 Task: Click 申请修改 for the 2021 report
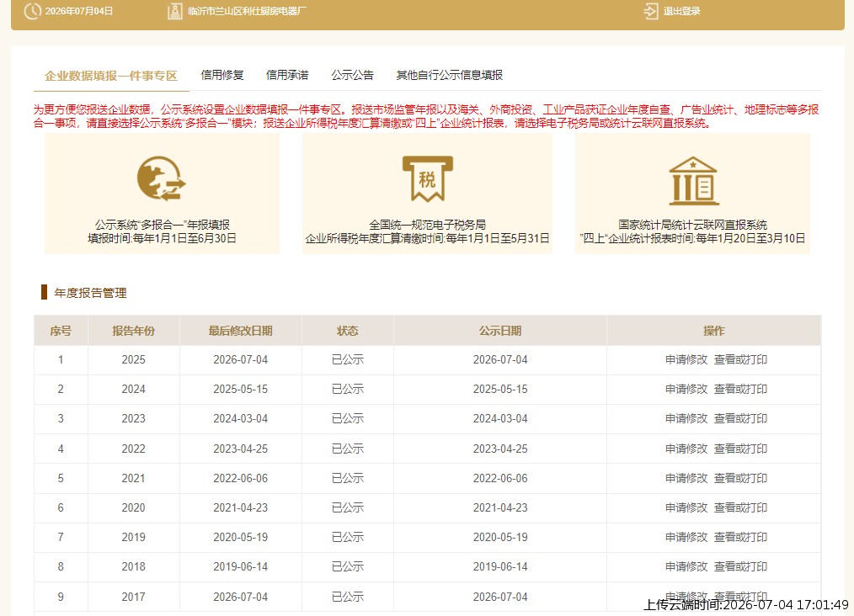pos(686,478)
